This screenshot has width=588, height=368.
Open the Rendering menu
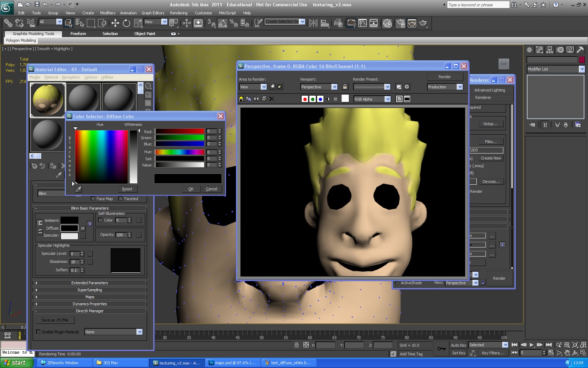(x=179, y=13)
